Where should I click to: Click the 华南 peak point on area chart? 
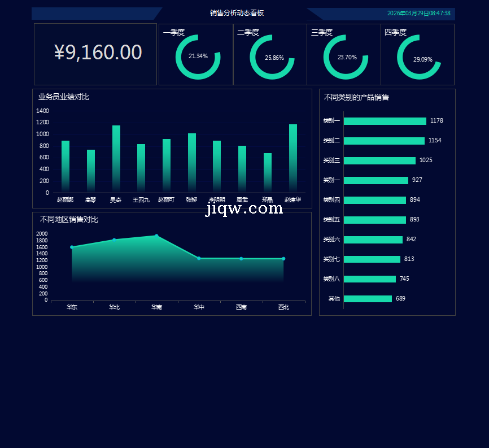[156, 236]
